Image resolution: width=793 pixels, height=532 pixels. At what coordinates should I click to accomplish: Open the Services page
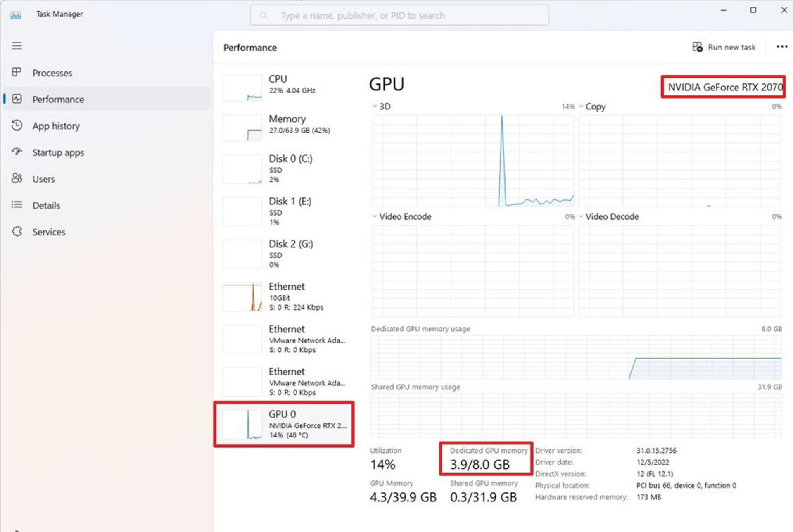pos(107,232)
